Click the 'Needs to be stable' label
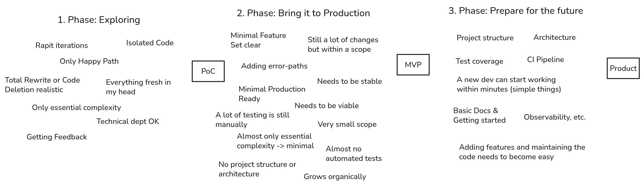 point(350,81)
